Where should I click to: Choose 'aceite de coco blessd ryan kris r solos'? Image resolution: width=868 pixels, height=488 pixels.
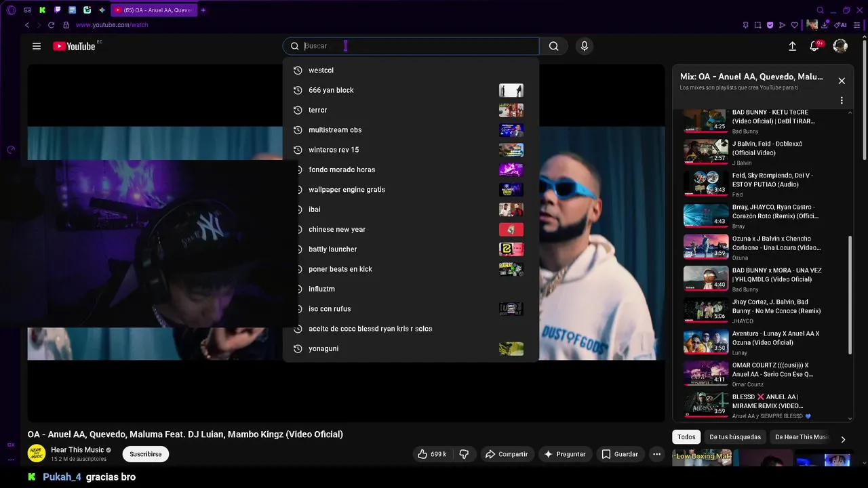coord(411,329)
